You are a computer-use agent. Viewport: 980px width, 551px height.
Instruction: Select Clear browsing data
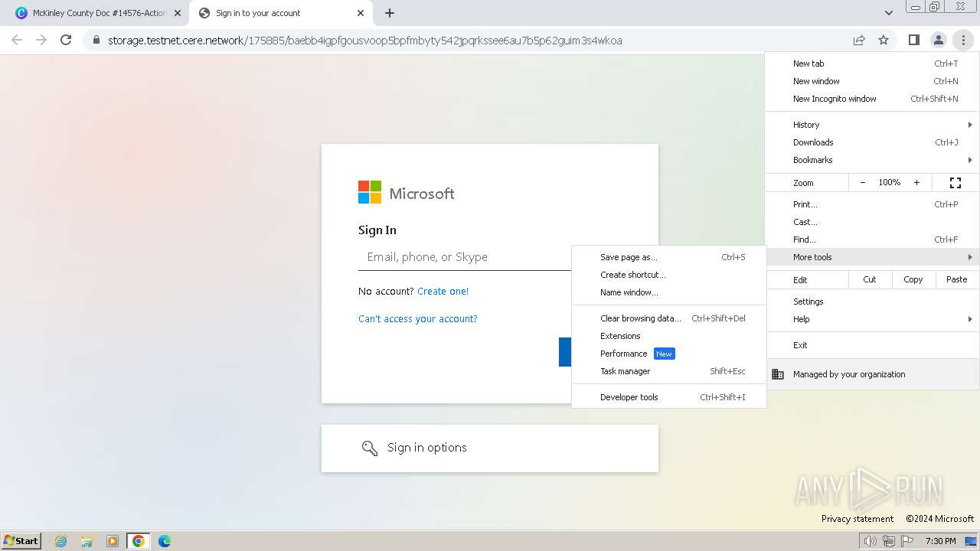(x=669, y=318)
